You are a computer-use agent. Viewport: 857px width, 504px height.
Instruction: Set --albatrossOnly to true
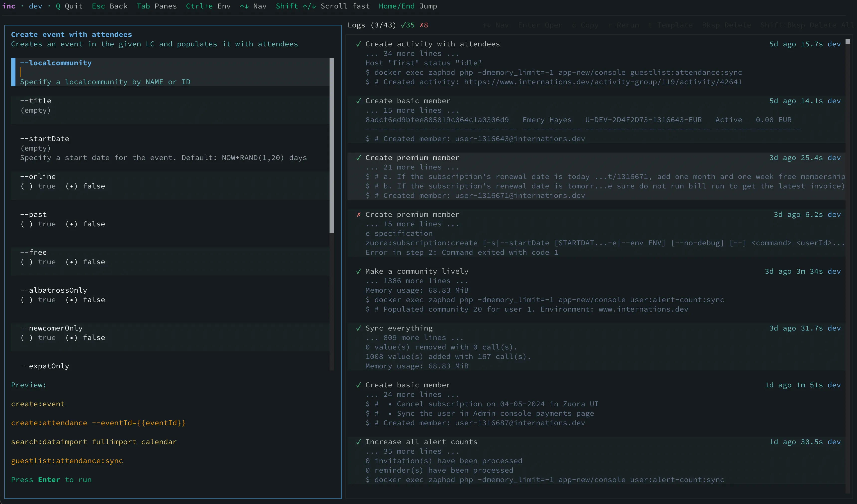(x=38, y=300)
